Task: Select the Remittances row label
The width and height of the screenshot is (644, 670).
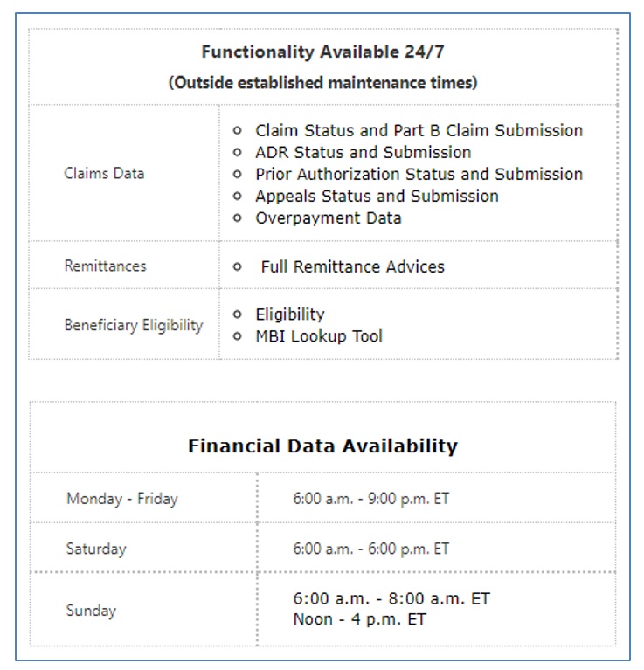Action: pos(105,266)
